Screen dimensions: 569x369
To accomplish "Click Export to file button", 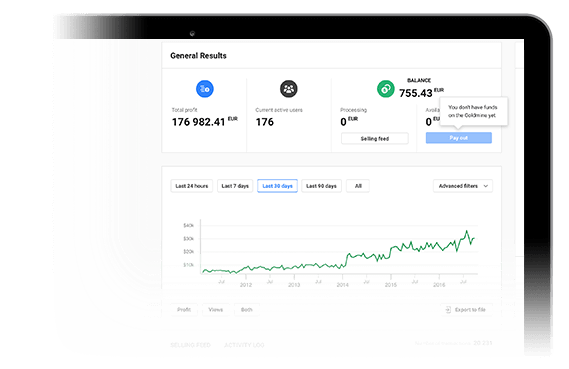I will coord(467,309).
